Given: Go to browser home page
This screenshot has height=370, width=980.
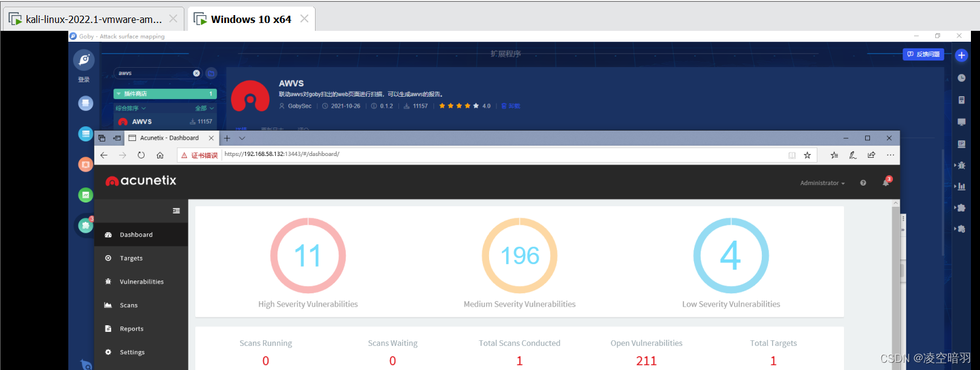Looking at the screenshot, I should [160, 155].
